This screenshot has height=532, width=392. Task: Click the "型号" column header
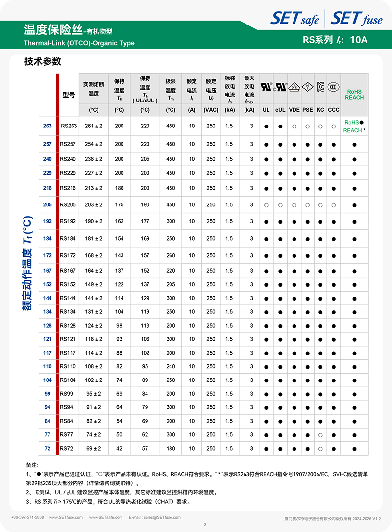69,95
